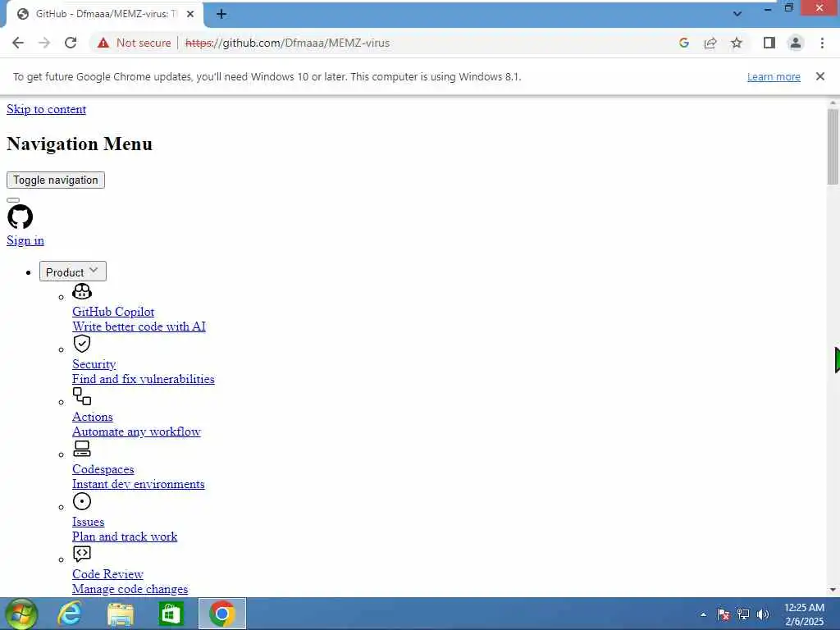This screenshot has height=630, width=840.
Task: Click the Sign in link
Action: (25, 240)
